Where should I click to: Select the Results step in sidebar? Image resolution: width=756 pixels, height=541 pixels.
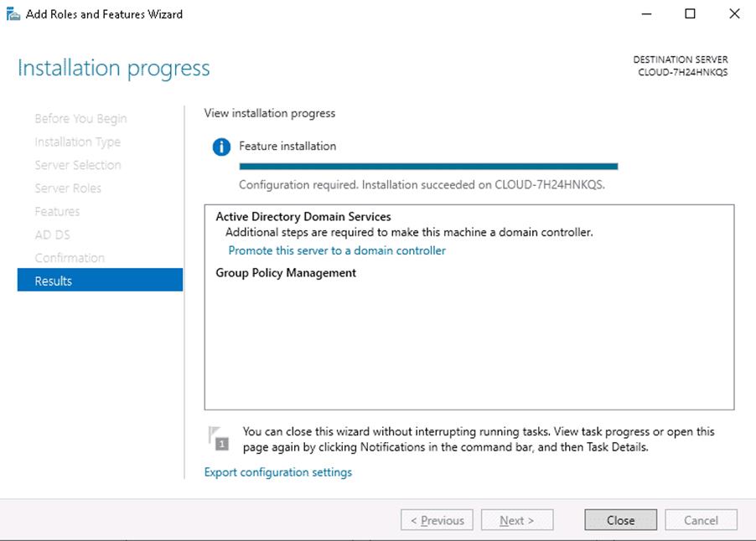pyautogui.click(x=100, y=281)
